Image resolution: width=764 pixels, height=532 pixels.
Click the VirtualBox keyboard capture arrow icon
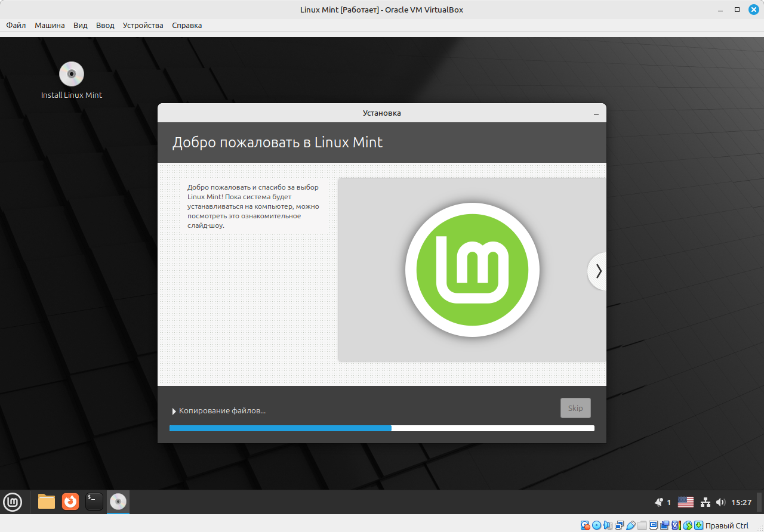(698, 525)
